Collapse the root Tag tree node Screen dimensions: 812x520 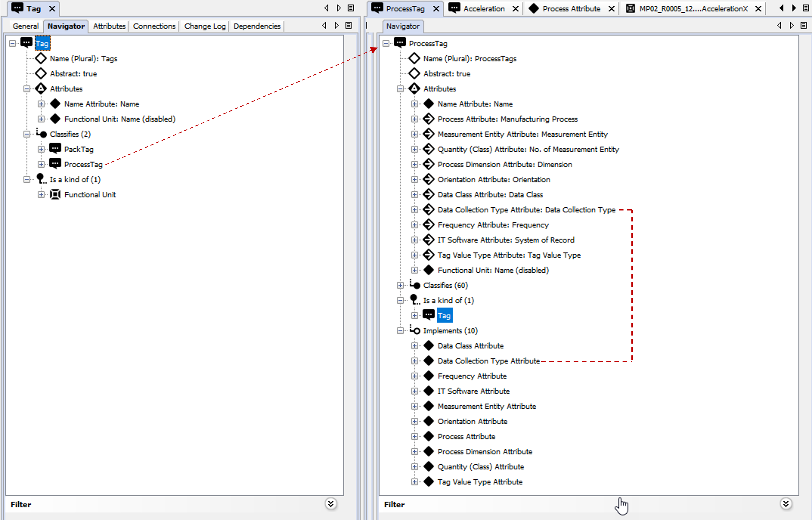[12, 43]
